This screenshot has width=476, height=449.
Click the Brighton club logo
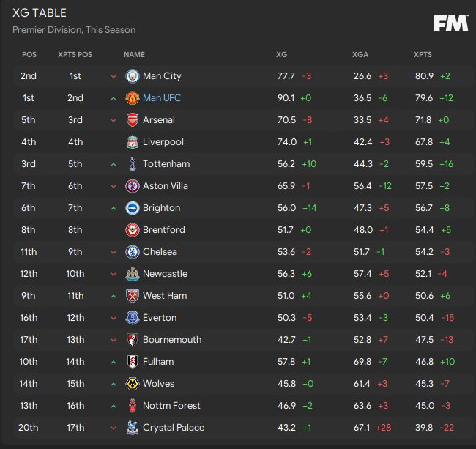133,208
